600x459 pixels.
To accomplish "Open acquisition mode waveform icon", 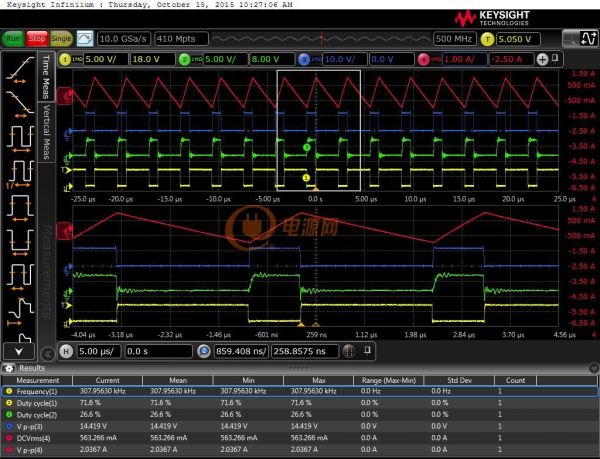I will click(x=85, y=39).
